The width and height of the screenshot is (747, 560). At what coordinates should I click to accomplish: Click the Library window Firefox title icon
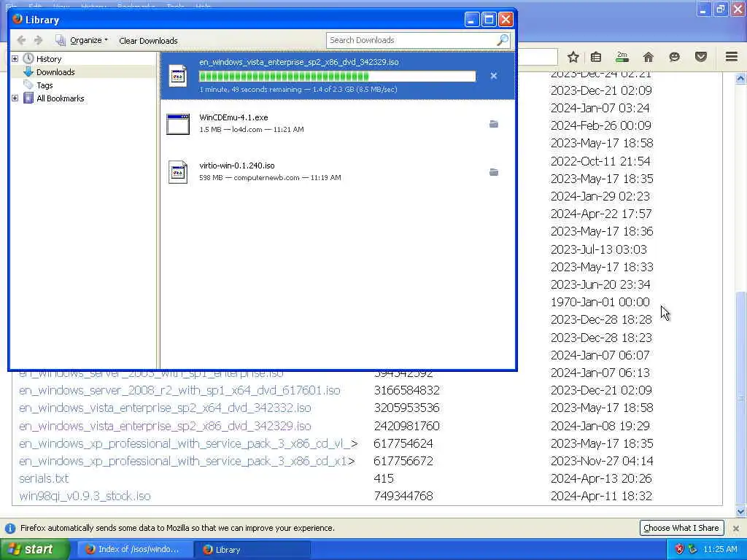coord(18,19)
